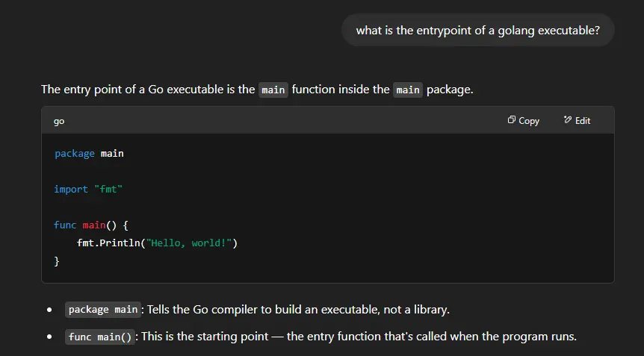Click the 'import' keyword in code

point(71,189)
